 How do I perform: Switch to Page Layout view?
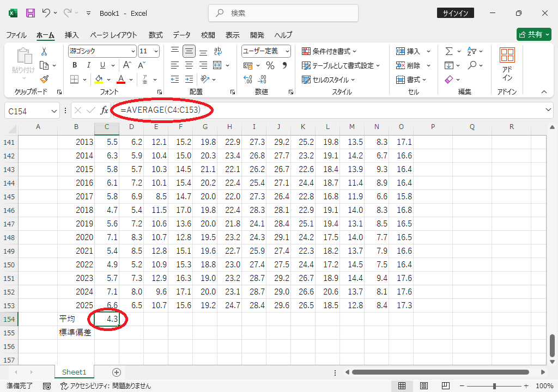pos(424,385)
